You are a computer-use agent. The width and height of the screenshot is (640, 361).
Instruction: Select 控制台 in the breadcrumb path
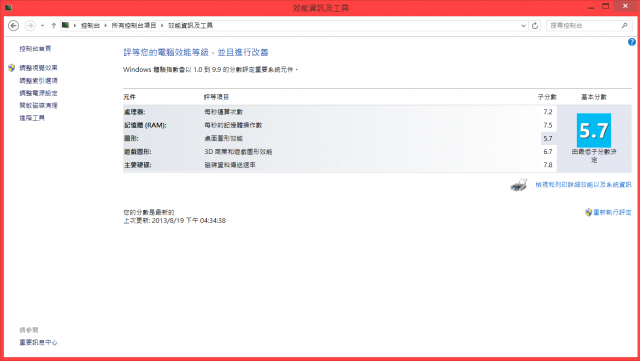click(90, 25)
